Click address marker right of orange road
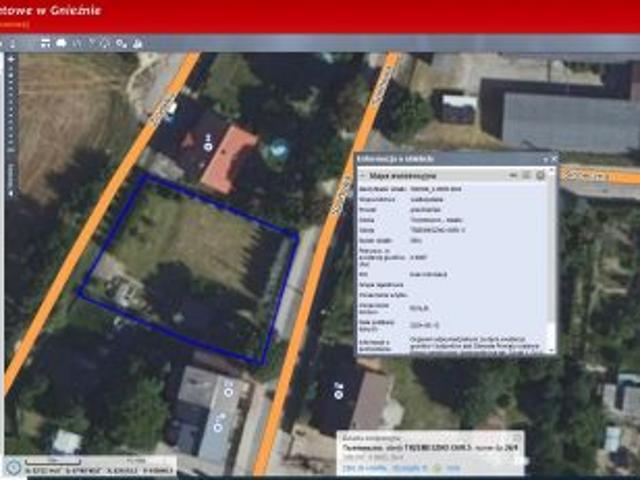The height and width of the screenshot is (480, 640). 338,394
